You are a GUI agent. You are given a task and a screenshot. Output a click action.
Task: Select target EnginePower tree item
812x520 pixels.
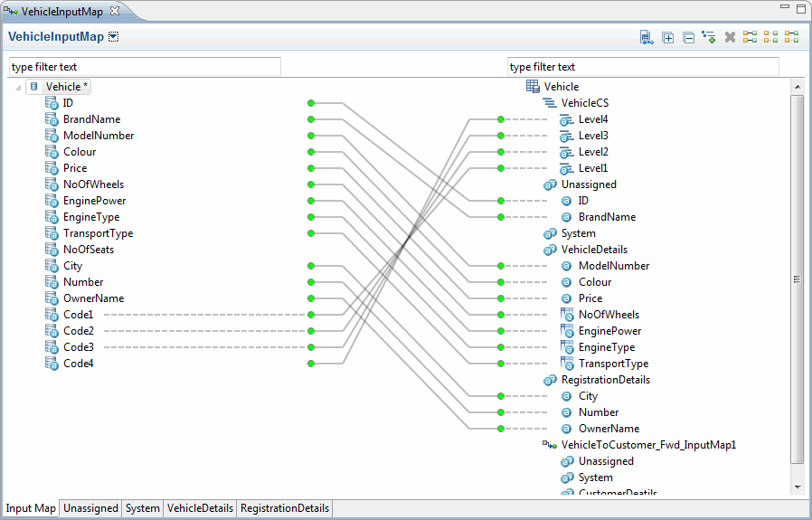click(x=609, y=331)
